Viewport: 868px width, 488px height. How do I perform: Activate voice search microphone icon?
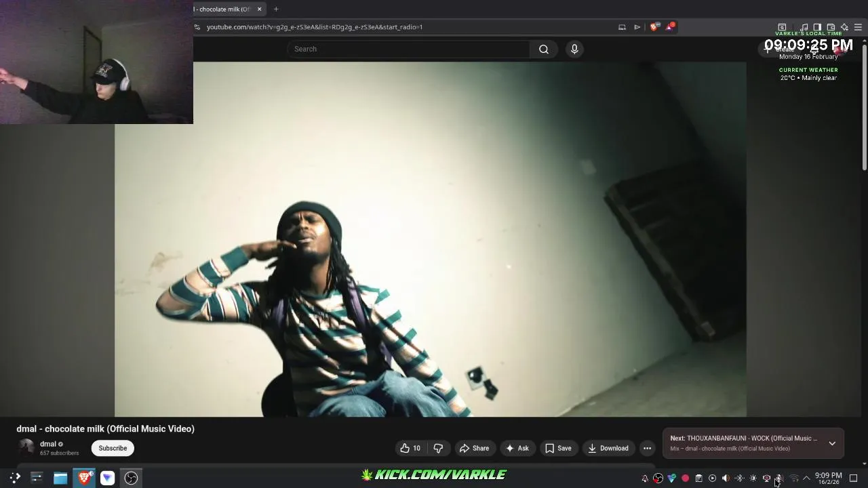point(574,49)
